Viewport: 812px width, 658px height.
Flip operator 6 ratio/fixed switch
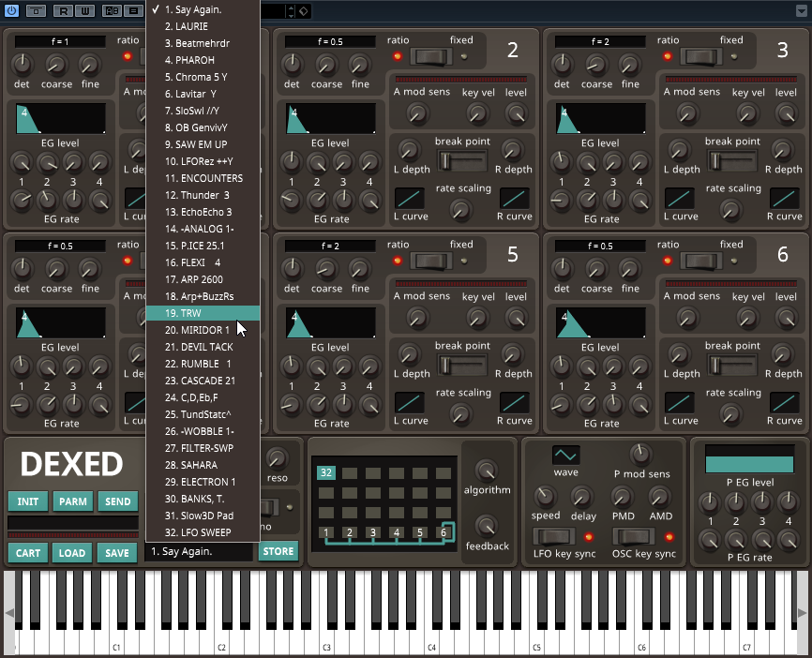tap(700, 261)
